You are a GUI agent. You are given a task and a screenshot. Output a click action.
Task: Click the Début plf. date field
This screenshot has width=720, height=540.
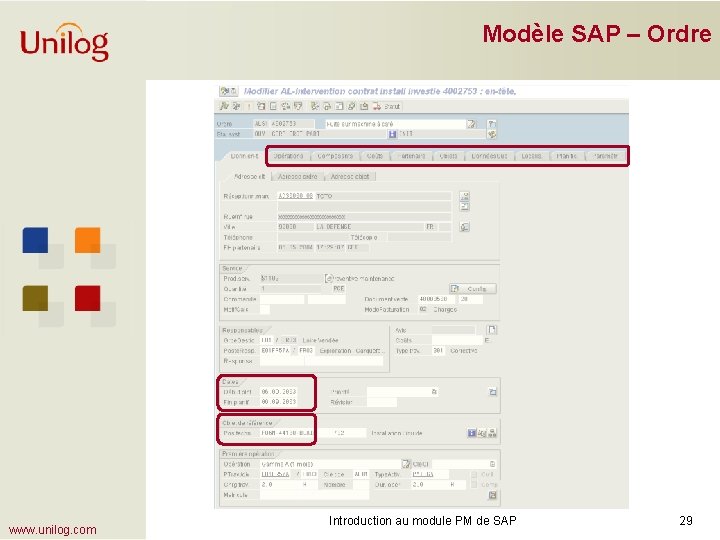tap(279, 392)
